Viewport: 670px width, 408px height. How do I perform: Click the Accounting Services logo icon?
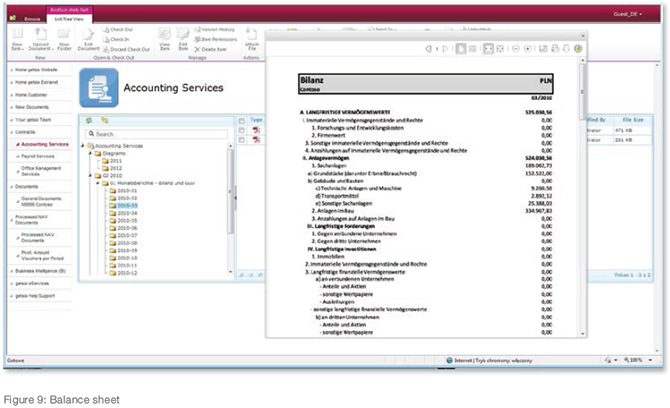coord(99,88)
